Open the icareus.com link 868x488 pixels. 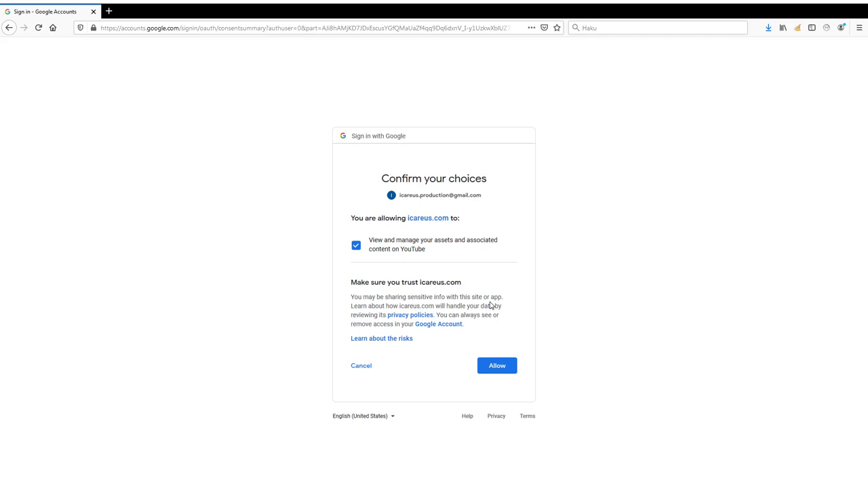428,218
